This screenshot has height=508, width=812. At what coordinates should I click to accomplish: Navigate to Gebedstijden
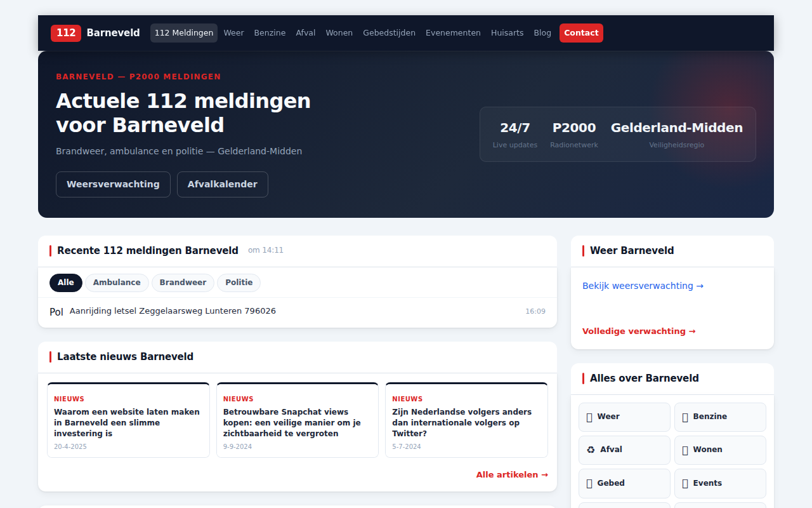click(x=389, y=33)
